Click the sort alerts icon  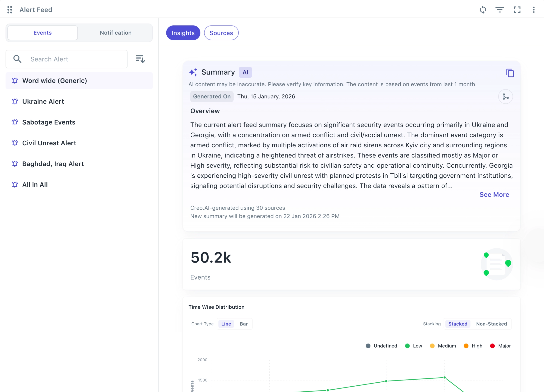(140, 59)
